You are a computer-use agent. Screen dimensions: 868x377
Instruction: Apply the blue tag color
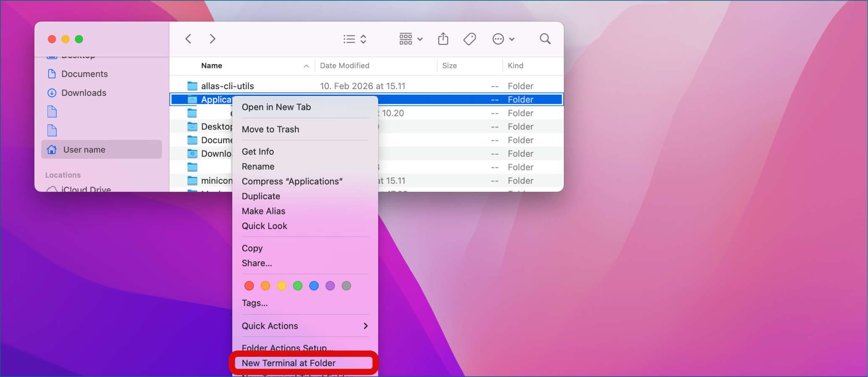tap(314, 286)
